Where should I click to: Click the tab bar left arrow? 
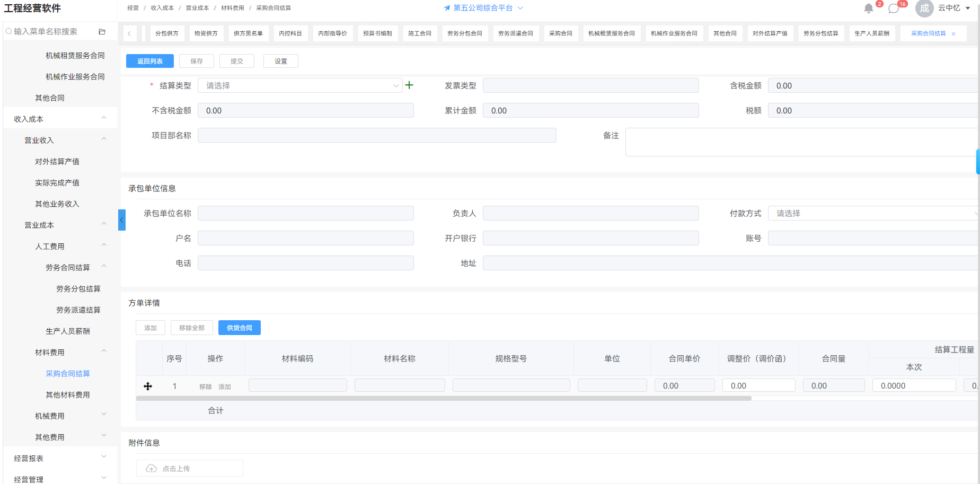coord(129,33)
